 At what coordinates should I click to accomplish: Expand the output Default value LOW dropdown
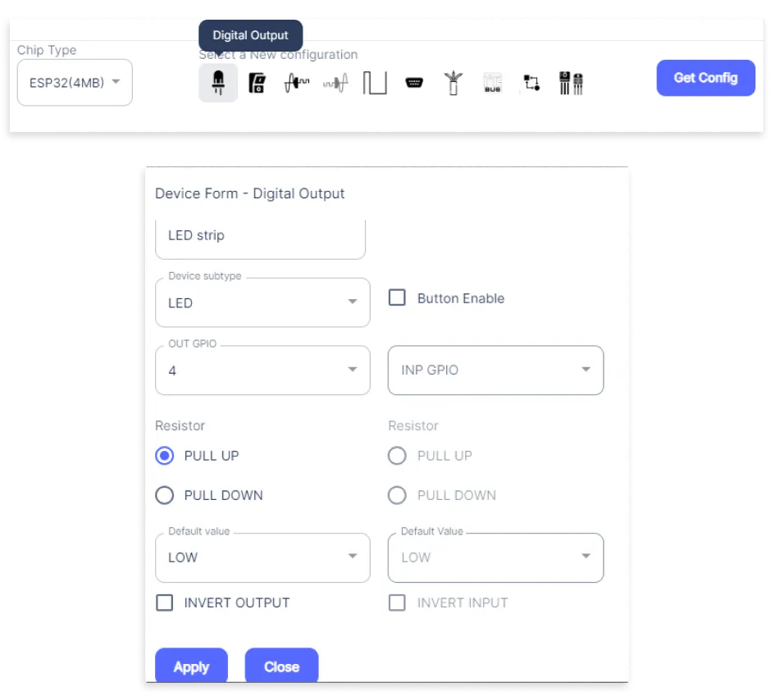(262, 557)
